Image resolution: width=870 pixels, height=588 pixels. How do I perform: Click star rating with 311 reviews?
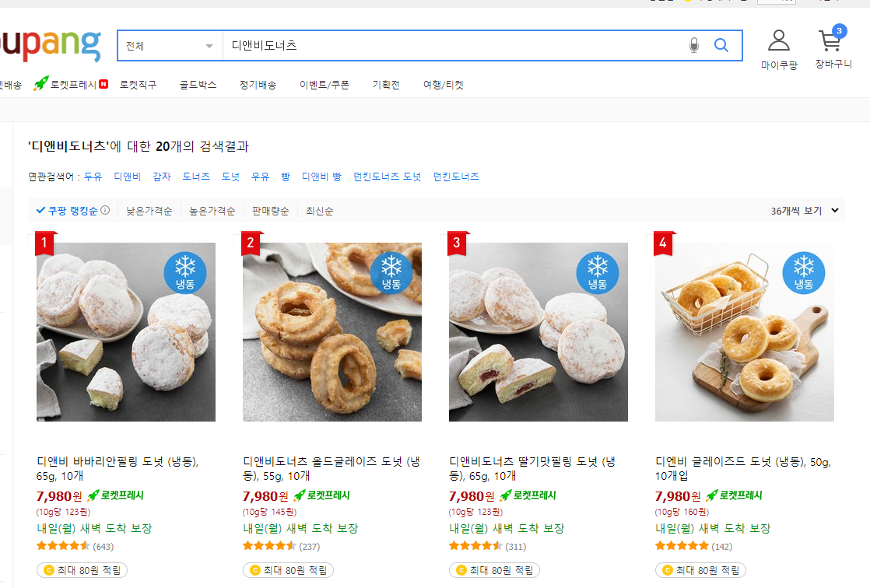(475, 546)
